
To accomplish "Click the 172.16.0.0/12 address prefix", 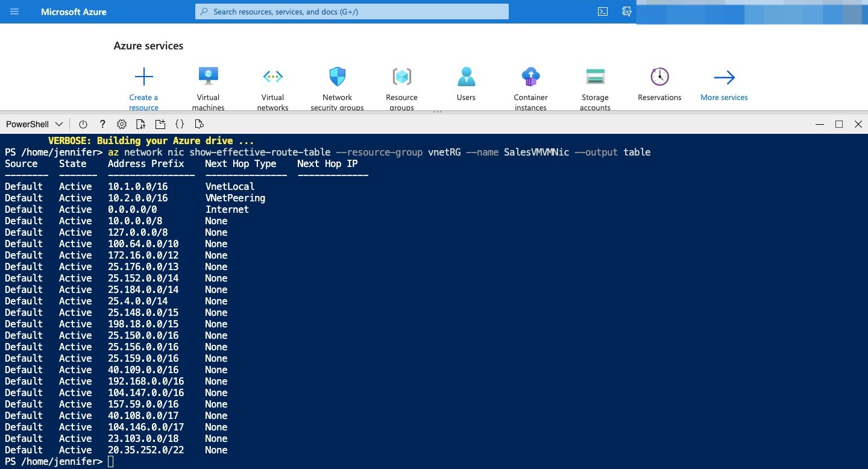I will tap(143, 256).
